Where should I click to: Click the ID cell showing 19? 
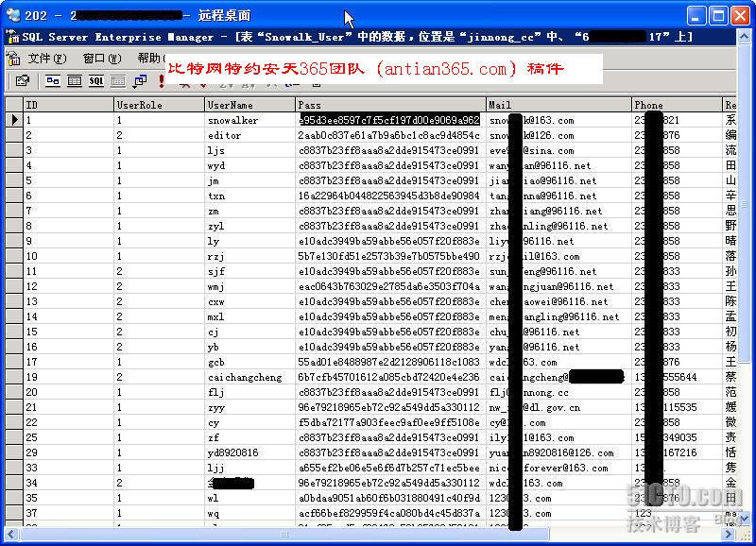tap(68, 377)
